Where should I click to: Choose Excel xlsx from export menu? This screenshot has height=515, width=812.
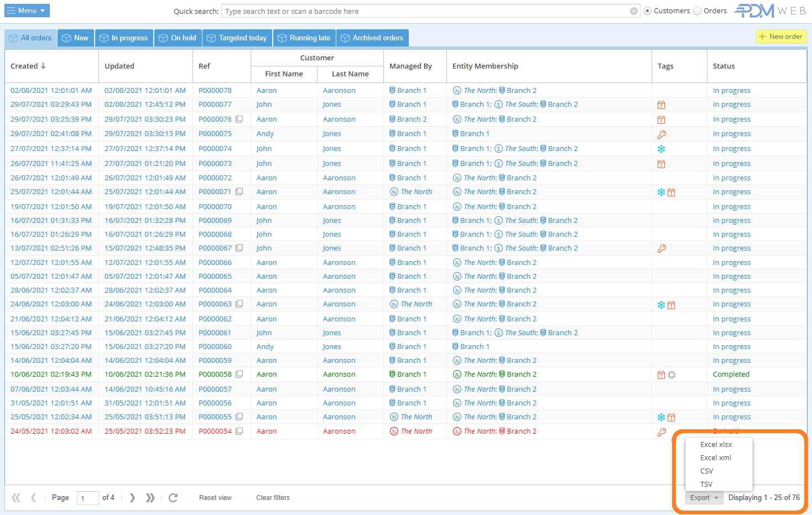(x=716, y=444)
